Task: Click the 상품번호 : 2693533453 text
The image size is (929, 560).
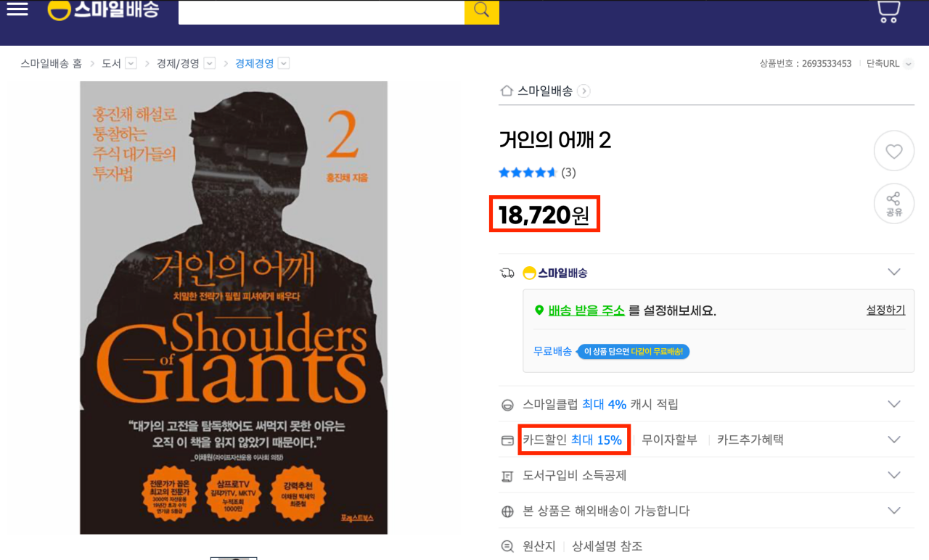Action: click(806, 64)
